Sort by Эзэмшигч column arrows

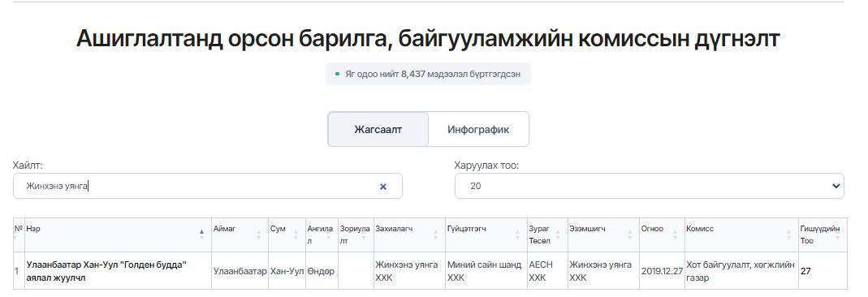pos(629,235)
